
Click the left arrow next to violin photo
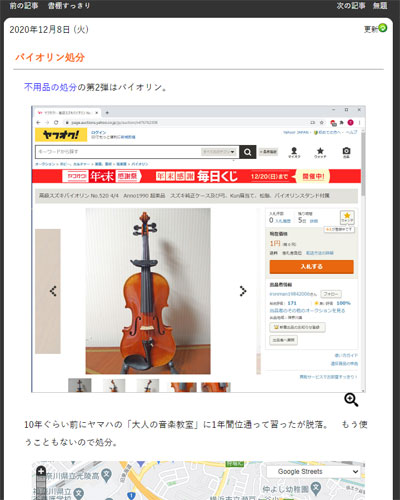tap(53, 291)
